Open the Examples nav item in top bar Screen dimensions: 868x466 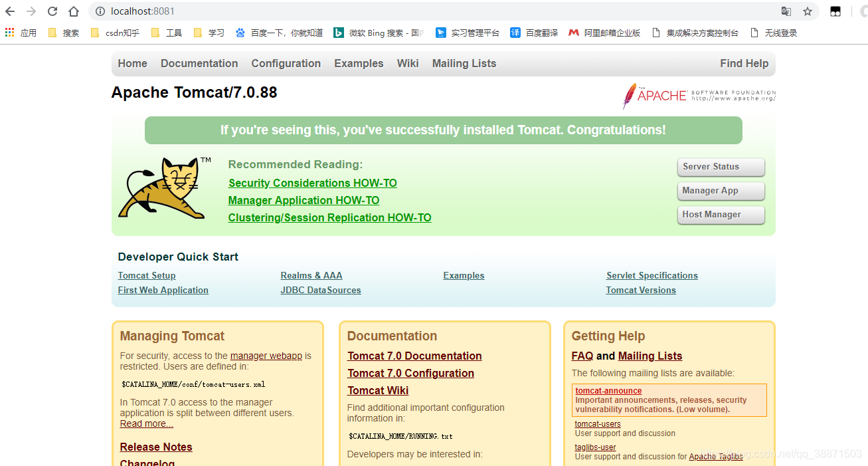(359, 64)
